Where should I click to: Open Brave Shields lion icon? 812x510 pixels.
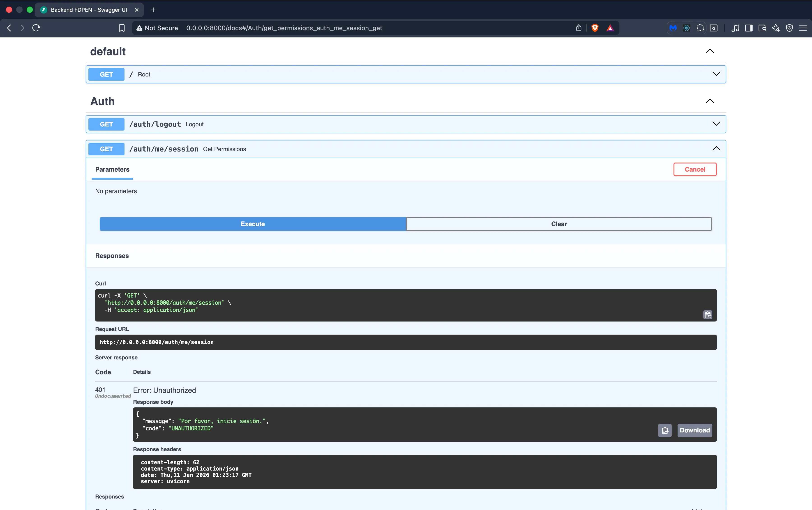[595, 28]
